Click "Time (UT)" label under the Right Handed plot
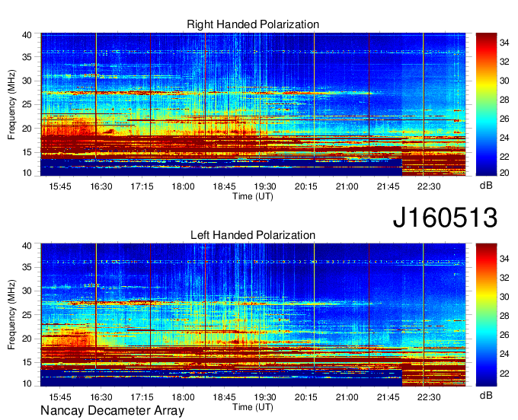 [253, 196]
